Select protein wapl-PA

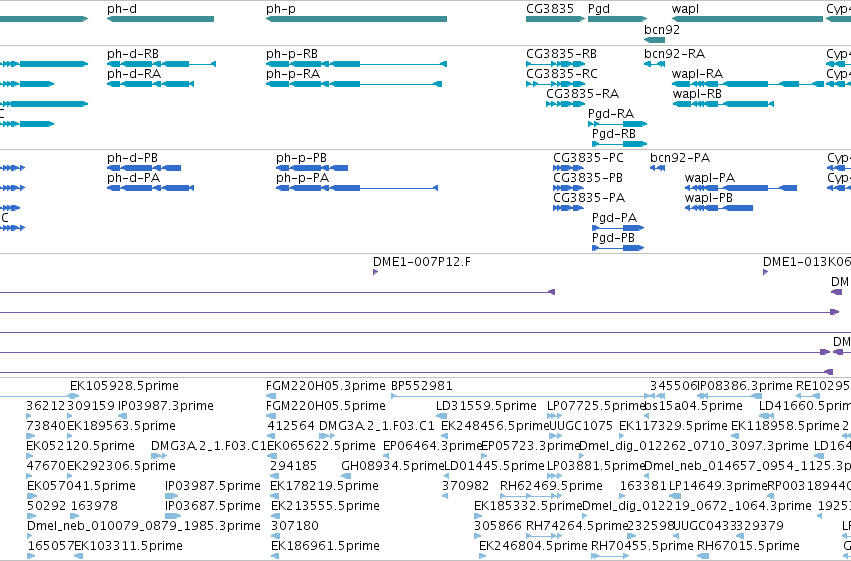(741, 188)
